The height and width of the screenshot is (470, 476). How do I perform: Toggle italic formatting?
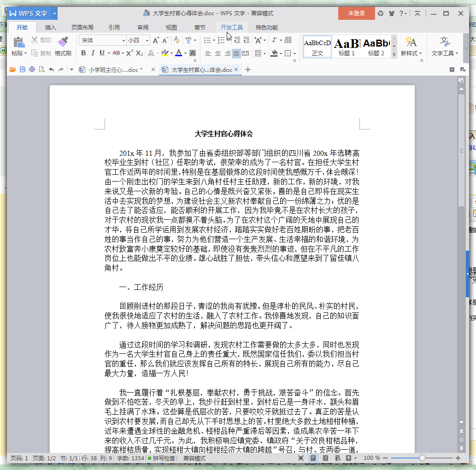click(93, 53)
